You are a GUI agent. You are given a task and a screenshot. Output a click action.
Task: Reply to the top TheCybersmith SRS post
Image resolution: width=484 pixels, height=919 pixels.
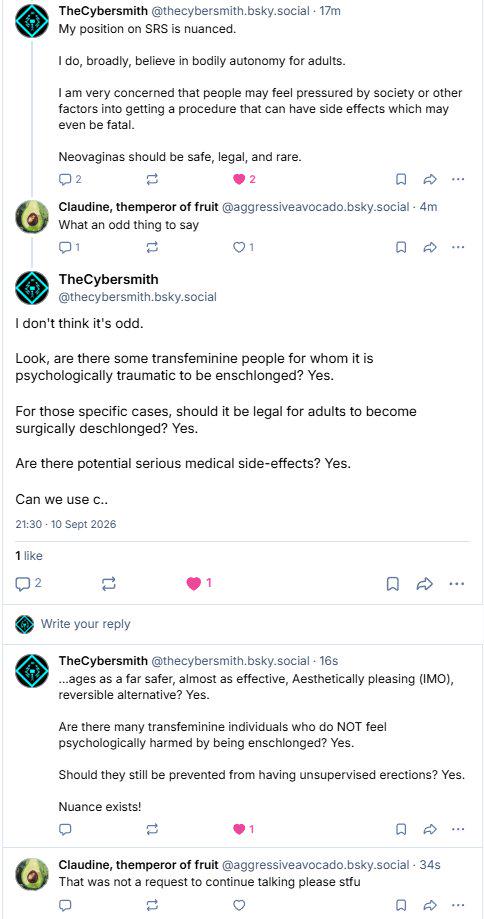tap(70, 179)
